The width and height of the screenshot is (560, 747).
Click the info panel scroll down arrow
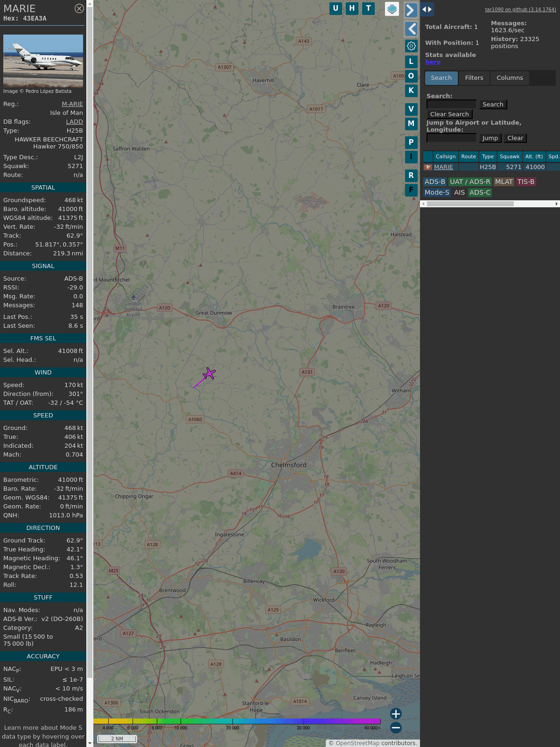90,743
